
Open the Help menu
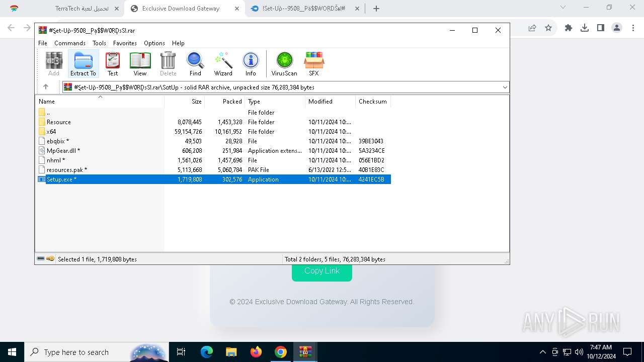coord(178,43)
